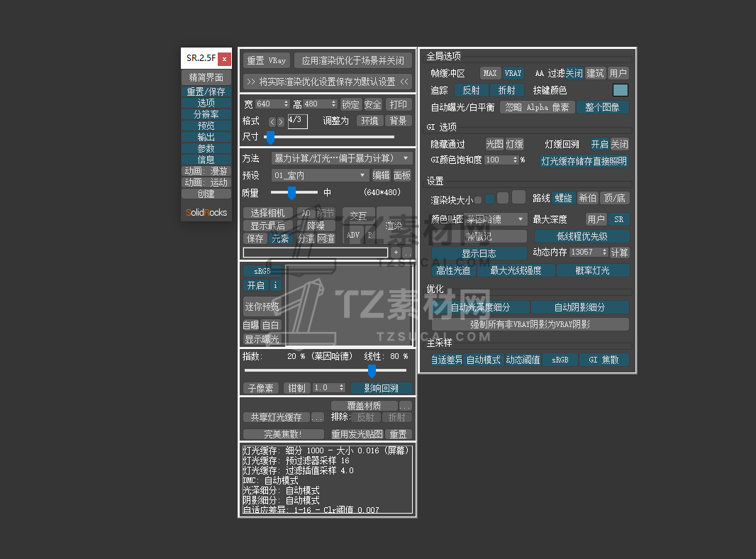Enable 灯缓回溯 开启 option
Screen dimensions: 756x559
(599, 144)
